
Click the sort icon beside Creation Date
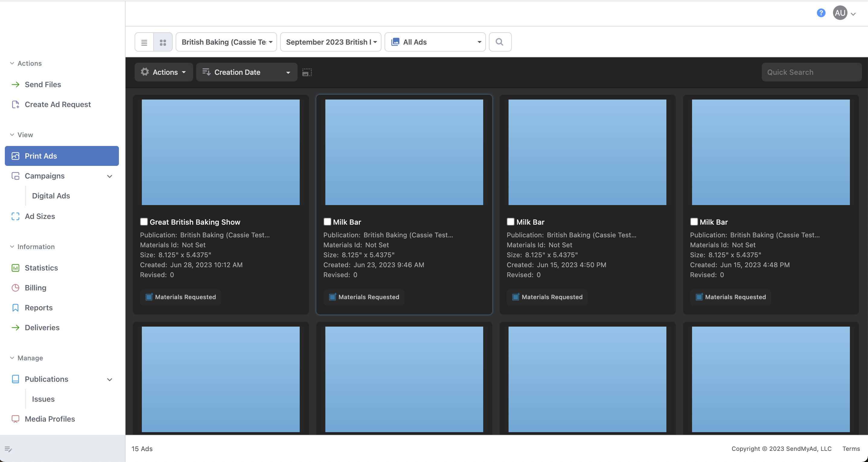click(x=206, y=72)
